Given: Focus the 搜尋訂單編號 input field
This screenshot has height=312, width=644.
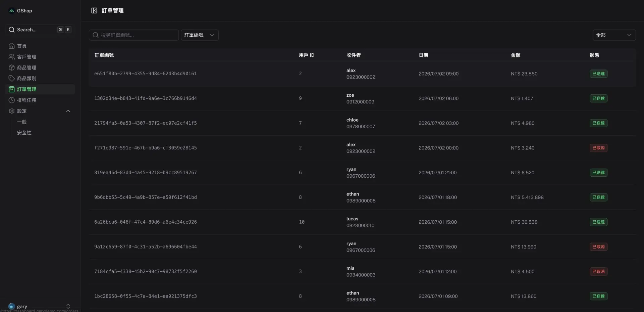Looking at the screenshot, I should [133, 35].
